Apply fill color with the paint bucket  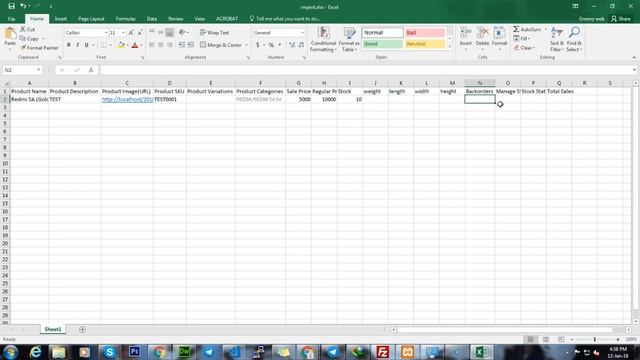click(x=121, y=45)
